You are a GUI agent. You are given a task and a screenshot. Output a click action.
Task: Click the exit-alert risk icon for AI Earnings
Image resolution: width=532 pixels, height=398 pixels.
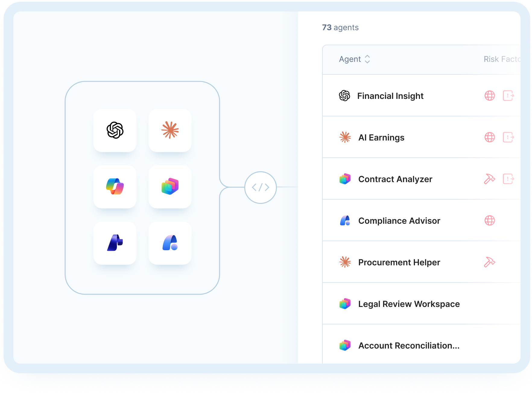(508, 137)
